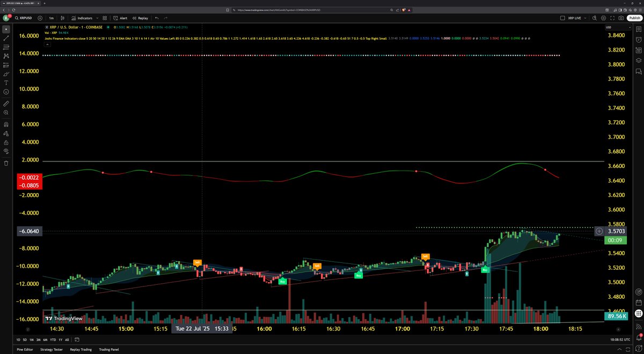This screenshot has width=644, height=354.
Task: Open the forecasting and measurement tools
Action: (6, 65)
